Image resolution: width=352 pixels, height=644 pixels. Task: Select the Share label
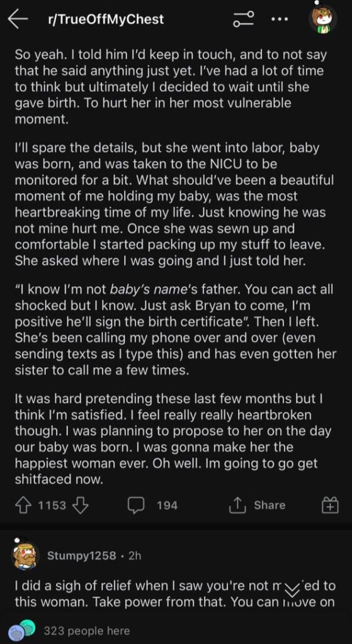pyautogui.click(x=270, y=505)
